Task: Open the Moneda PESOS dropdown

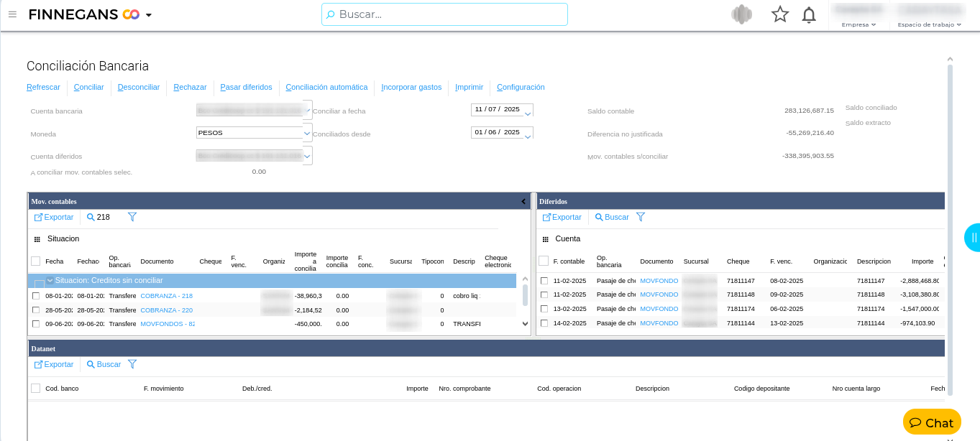Action: [307, 133]
